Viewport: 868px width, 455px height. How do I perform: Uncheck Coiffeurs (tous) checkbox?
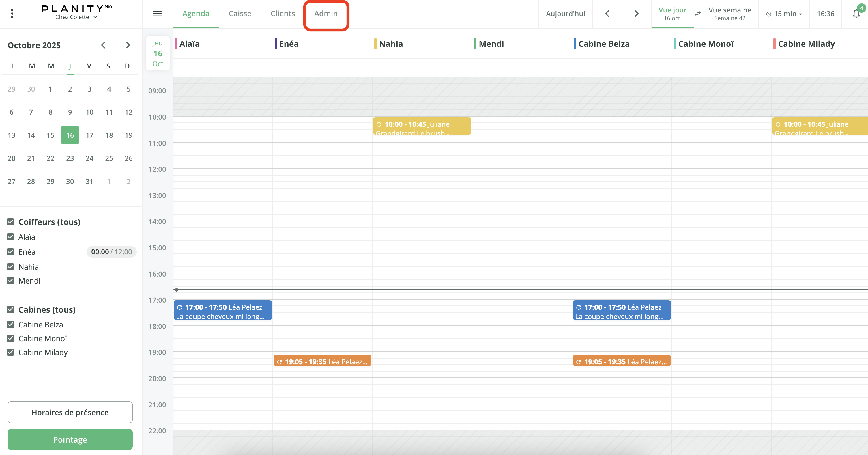[10, 221]
